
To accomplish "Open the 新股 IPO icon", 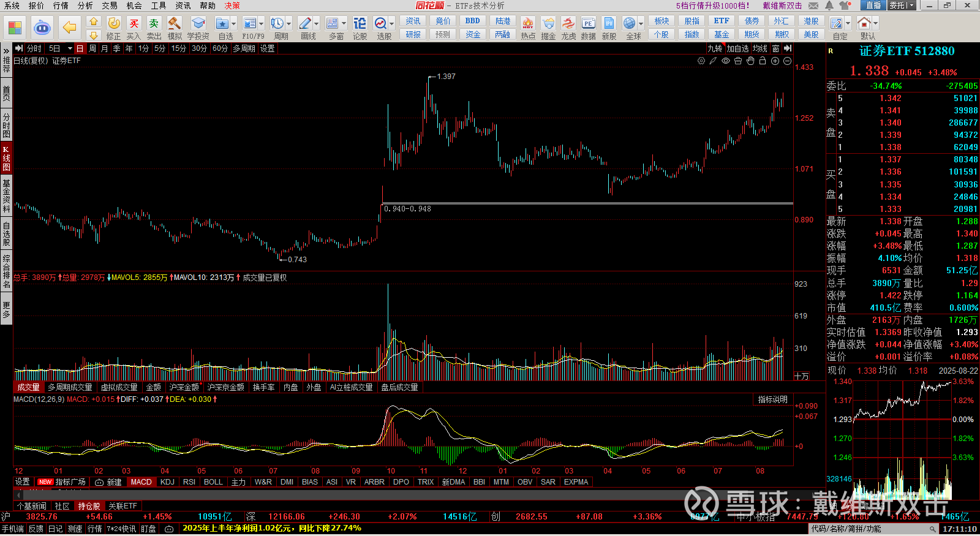I will pos(609,23).
